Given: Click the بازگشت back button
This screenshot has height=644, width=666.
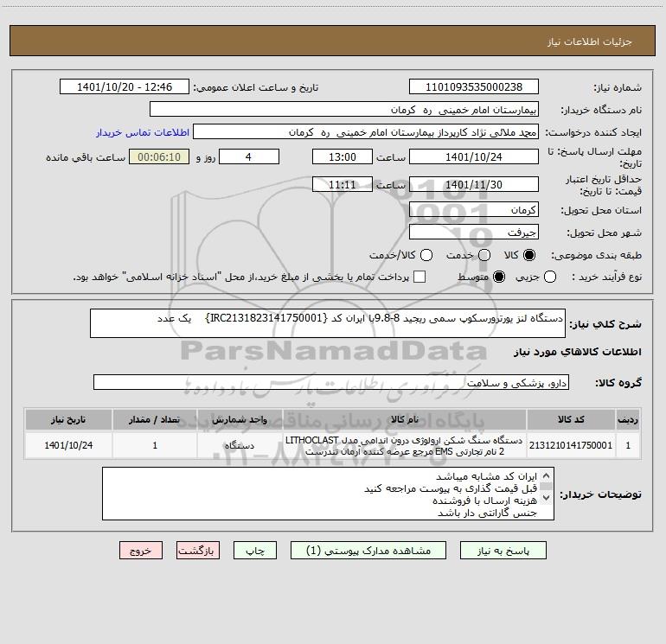Looking at the screenshot, I should click(198, 551).
